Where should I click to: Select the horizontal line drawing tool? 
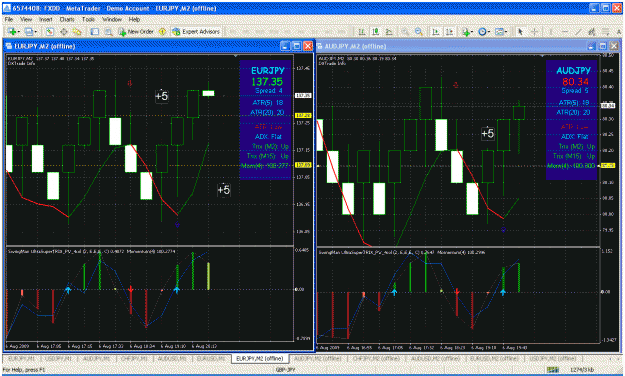pos(565,31)
